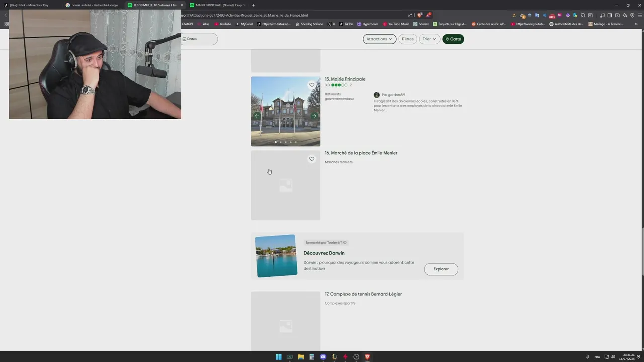644x362 pixels.
Task: Open the X bookmark
Action: click(x=331, y=24)
